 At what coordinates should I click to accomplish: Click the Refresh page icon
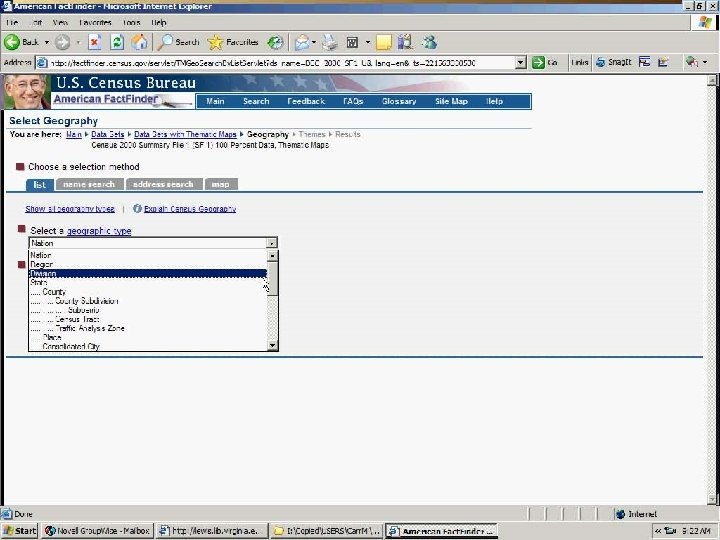tap(117, 42)
